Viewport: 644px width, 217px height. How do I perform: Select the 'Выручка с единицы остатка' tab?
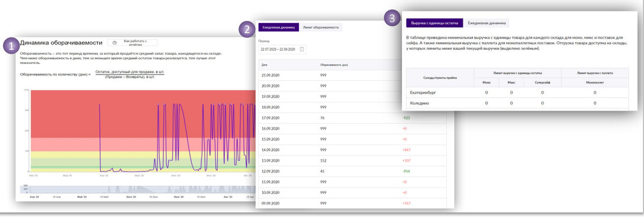coord(435,23)
